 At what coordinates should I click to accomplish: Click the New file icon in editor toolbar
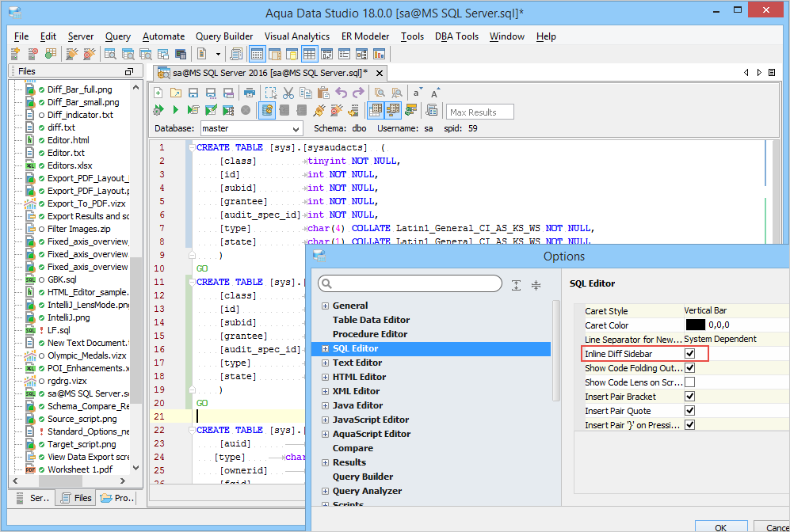[x=158, y=93]
